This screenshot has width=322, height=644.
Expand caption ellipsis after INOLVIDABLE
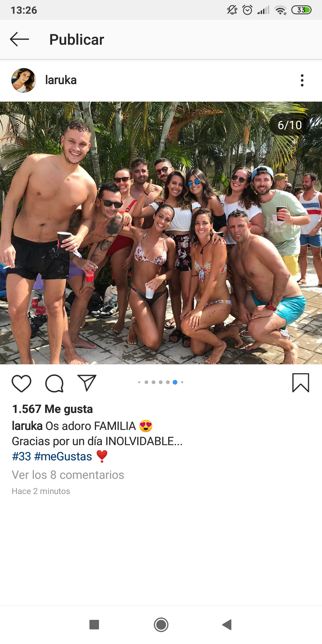click(x=178, y=442)
